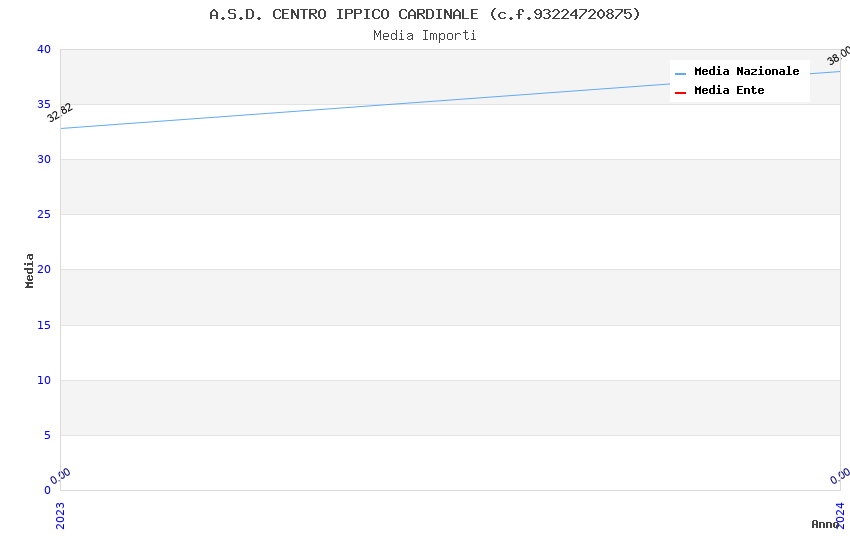The width and height of the screenshot is (850, 550).
Task: Click the 30 y-axis tick label
Action: [x=44, y=159]
